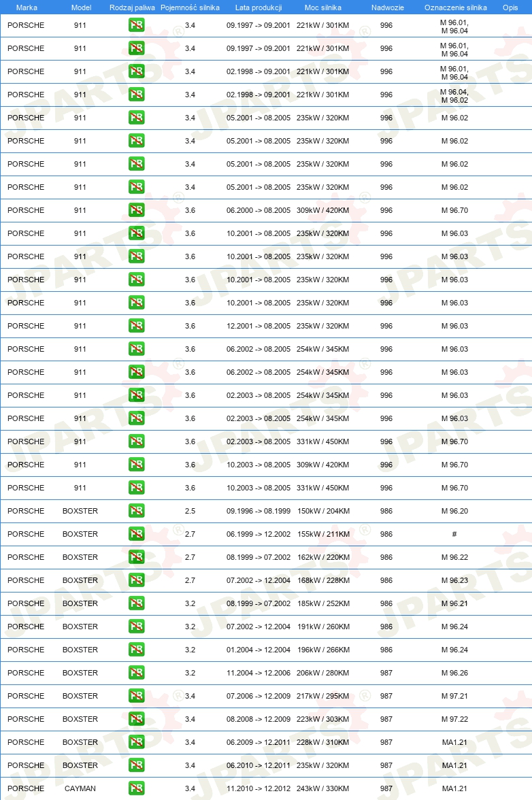Select the '07.2006 -> 12.2009' production years

pyautogui.click(x=259, y=696)
